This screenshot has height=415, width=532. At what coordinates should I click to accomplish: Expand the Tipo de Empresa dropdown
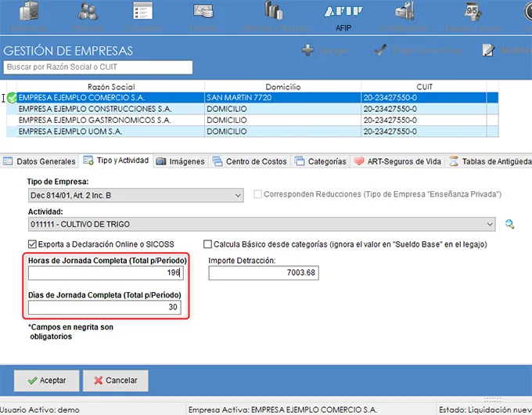tap(238, 196)
